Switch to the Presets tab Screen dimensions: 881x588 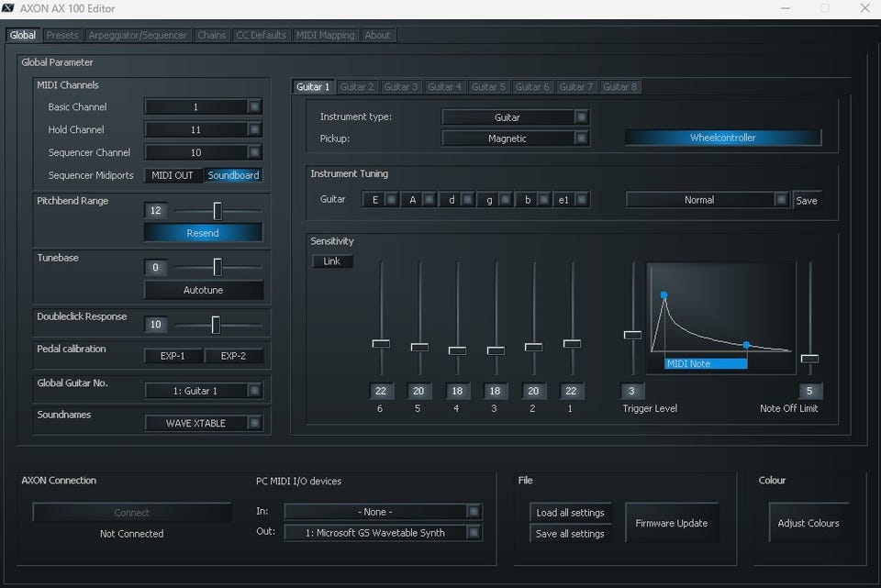coord(62,36)
